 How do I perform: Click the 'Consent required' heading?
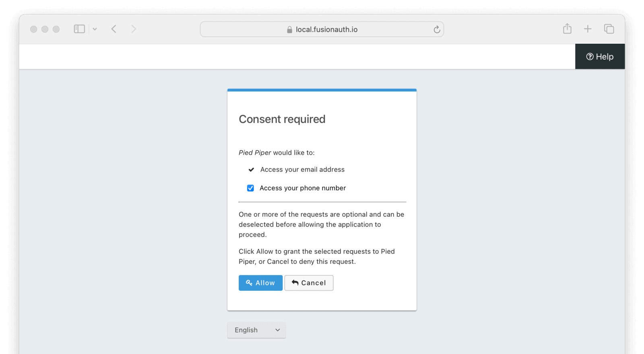tap(282, 119)
